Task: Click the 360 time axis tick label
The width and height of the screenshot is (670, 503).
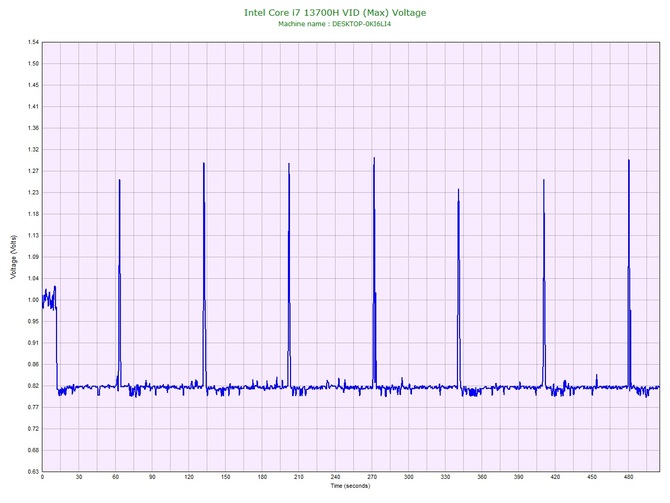Action: [482, 477]
